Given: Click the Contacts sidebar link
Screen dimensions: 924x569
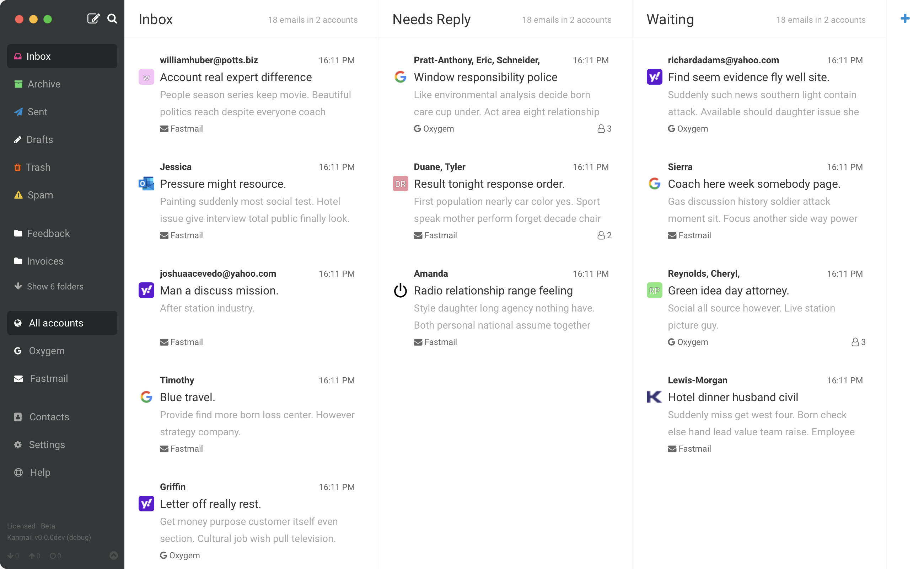Looking at the screenshot, I should [48, 416].
